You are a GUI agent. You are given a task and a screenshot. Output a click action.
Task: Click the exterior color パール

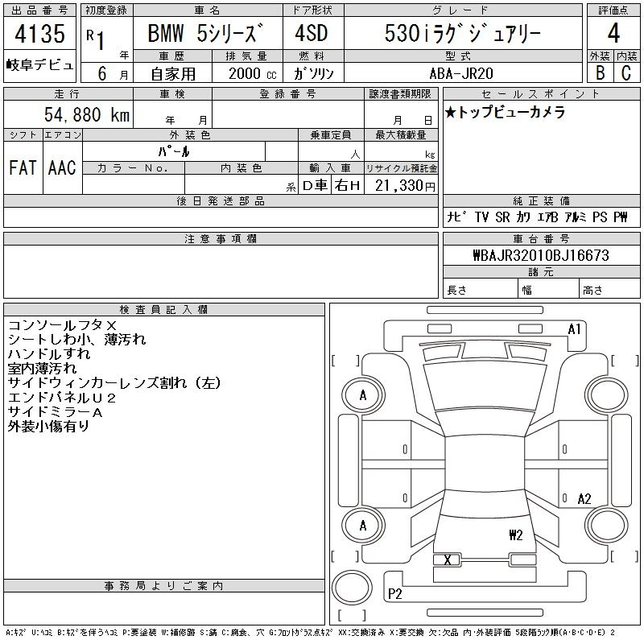point(174,151)
